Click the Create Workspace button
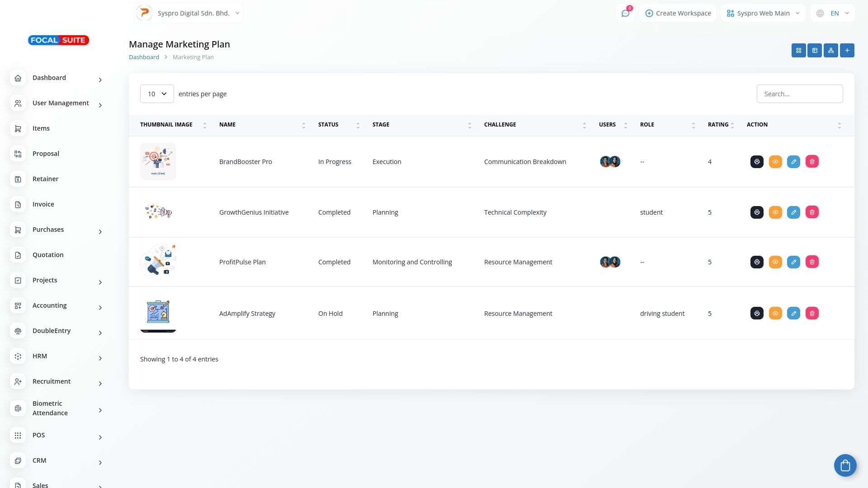This screenshot has width=868, height=488. click(x=678, y=14)
